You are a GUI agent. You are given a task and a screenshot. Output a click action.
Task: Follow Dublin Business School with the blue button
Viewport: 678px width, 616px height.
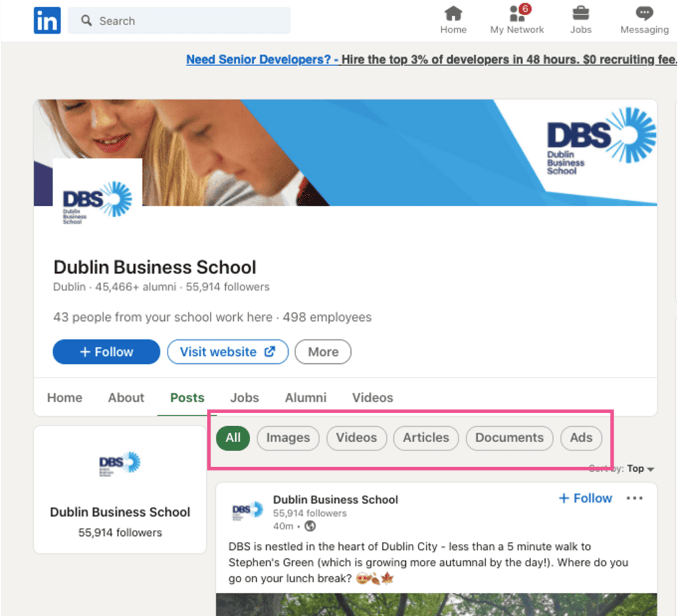(x=107, y=351)
